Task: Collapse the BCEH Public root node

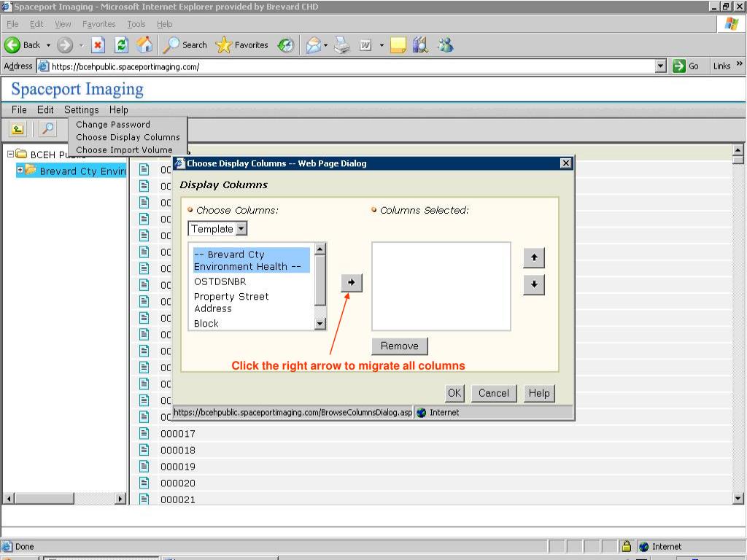Action: click(x=10, y=154)
